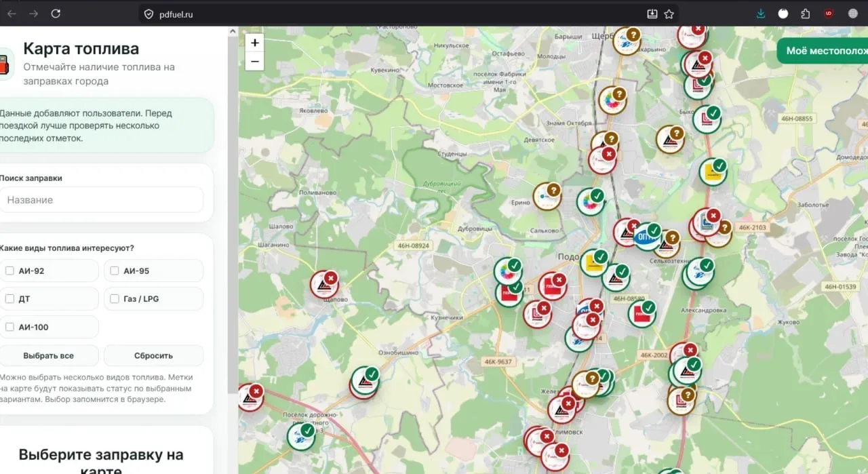
Task: Open site security shield info
Action: tap(149, 14)
